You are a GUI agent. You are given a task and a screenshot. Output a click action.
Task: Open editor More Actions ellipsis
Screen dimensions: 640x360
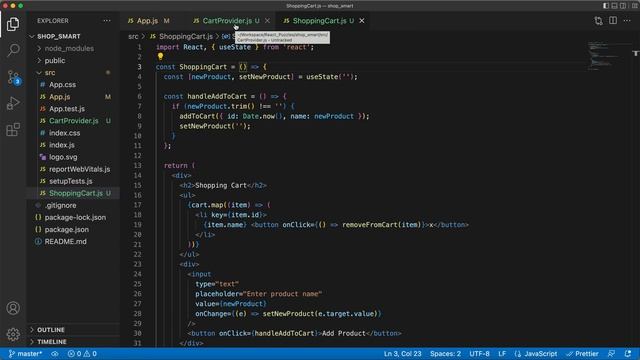coord(627,20)
